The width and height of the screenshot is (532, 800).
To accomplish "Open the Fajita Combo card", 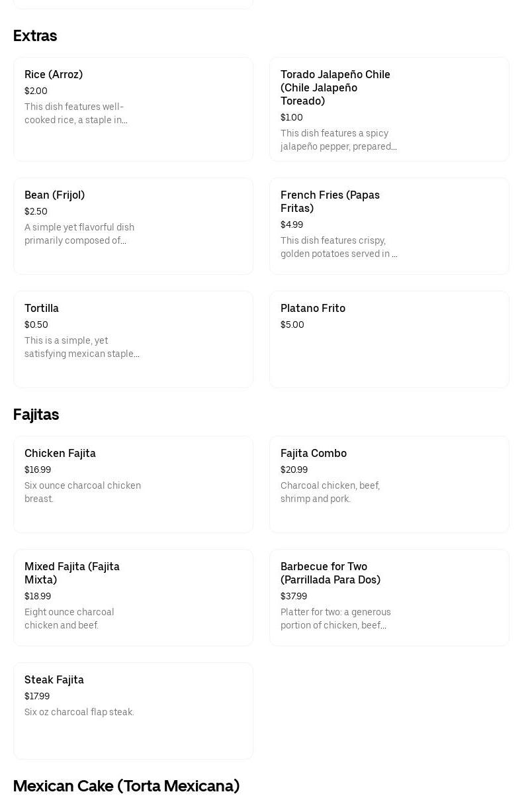I will tap(389, 484).
